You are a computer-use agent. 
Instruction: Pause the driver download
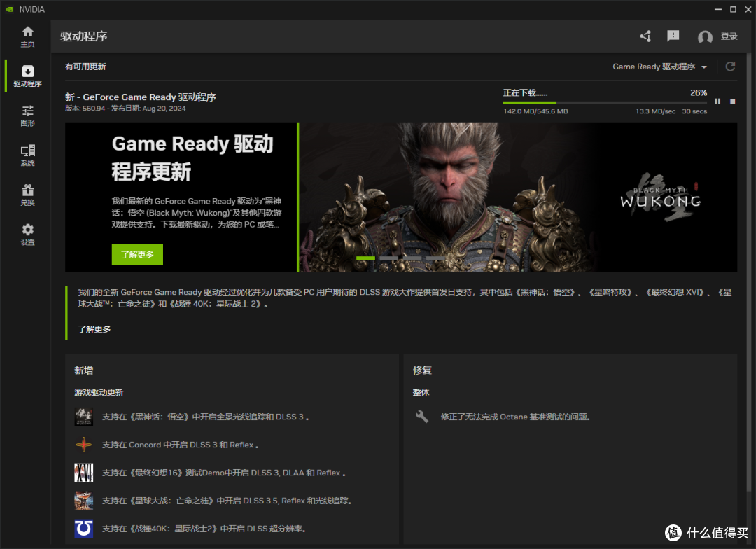point(717,102)
